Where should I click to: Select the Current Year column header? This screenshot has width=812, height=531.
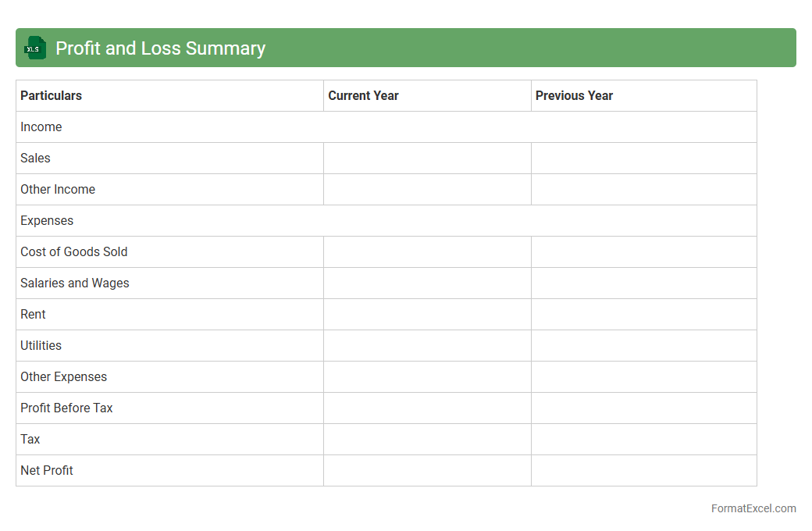pos(363,95)
